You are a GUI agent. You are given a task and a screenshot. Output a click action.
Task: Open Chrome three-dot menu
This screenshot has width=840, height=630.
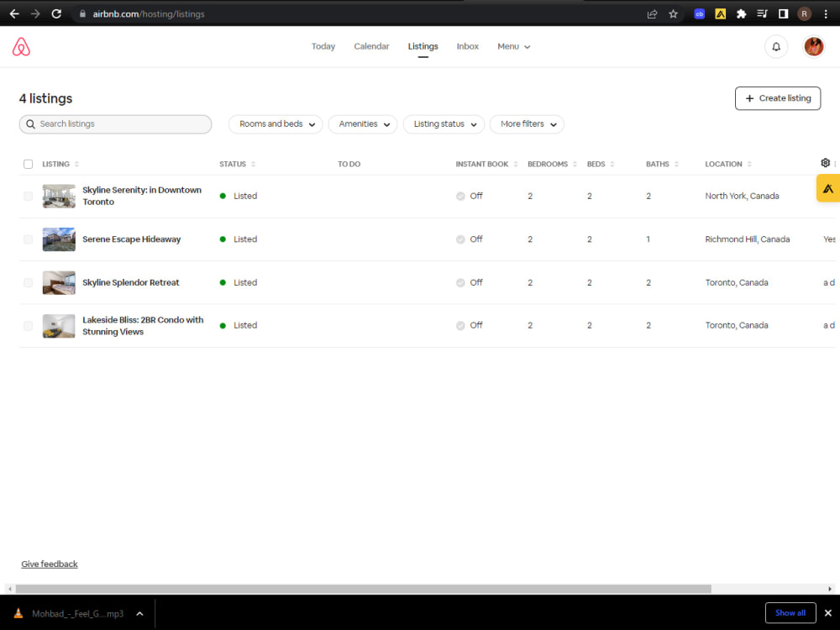coord(826,14)
